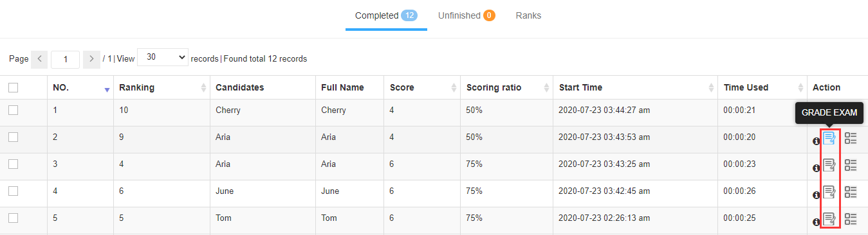Open the answer list icon in row 2
868x235 pixels.
[851, 138]
